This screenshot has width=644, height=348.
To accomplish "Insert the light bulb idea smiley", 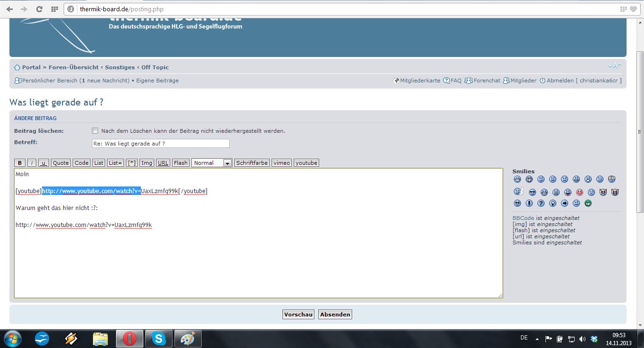I will 553,203.
